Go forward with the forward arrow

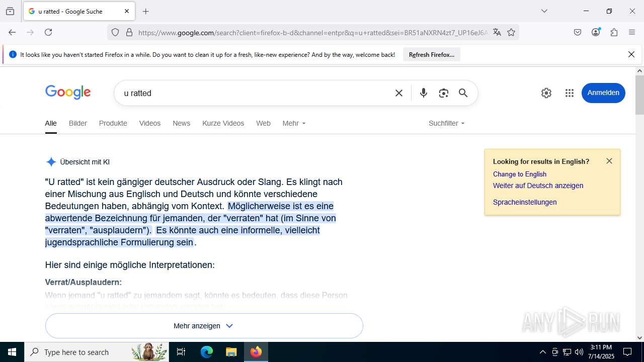30,32
